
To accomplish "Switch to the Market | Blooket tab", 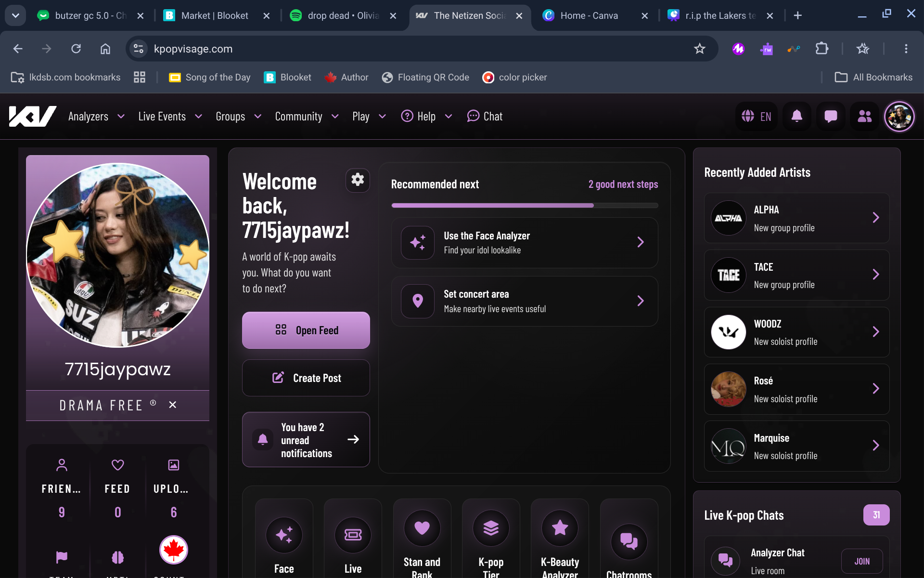I will point(215,15).
